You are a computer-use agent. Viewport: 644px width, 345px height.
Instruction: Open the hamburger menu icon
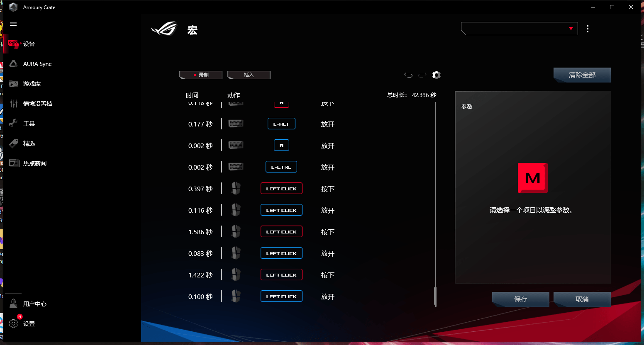(13, 24)
